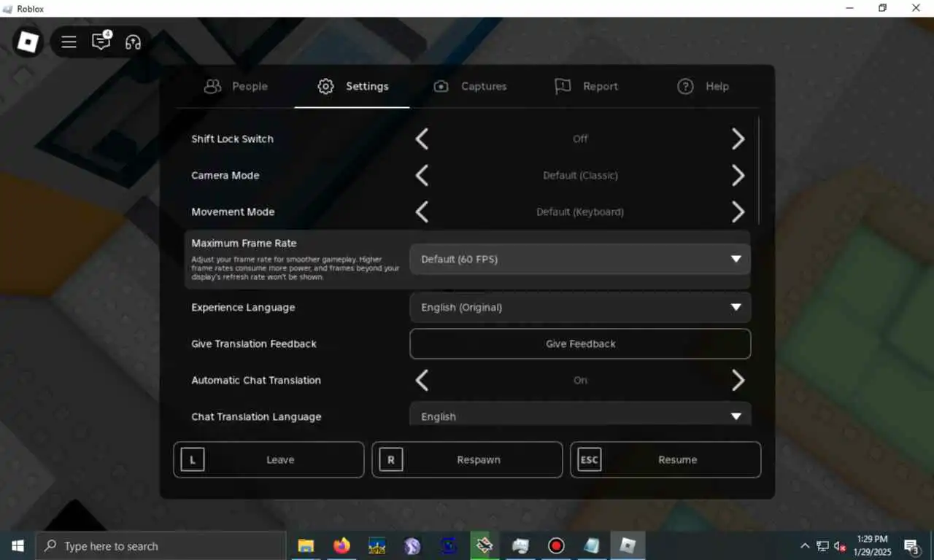Click the headset voice icon
This screenshot has width=934, height=560.
[x=133, y=42]
